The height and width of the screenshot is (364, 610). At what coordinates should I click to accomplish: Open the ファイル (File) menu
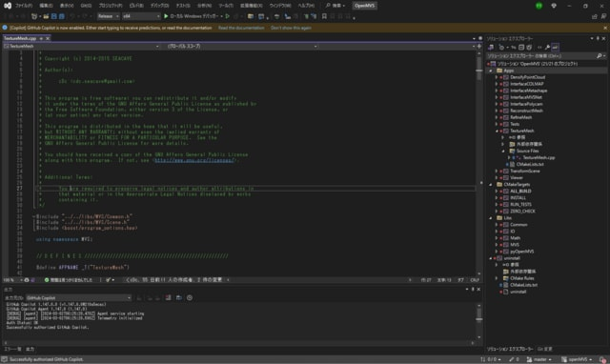[23, 6]
